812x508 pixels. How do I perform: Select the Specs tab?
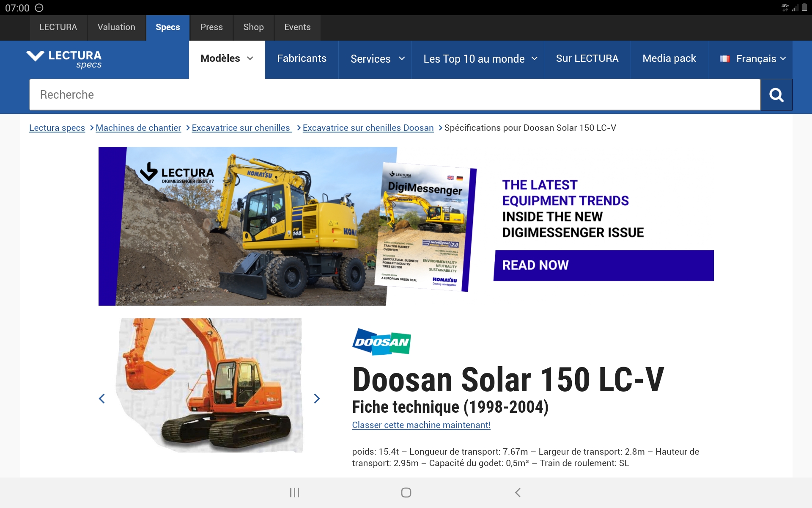[x=168, y=28]
